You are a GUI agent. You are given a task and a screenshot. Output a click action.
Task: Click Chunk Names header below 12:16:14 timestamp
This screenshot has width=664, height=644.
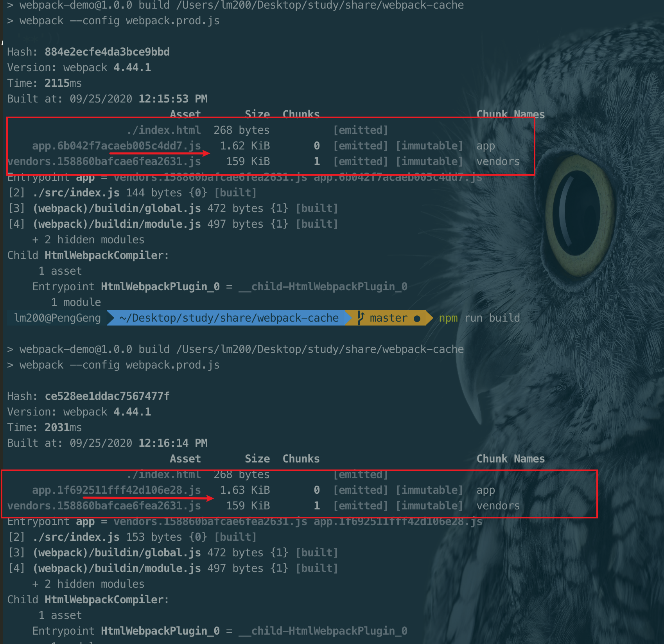click(x=511, y=459)
